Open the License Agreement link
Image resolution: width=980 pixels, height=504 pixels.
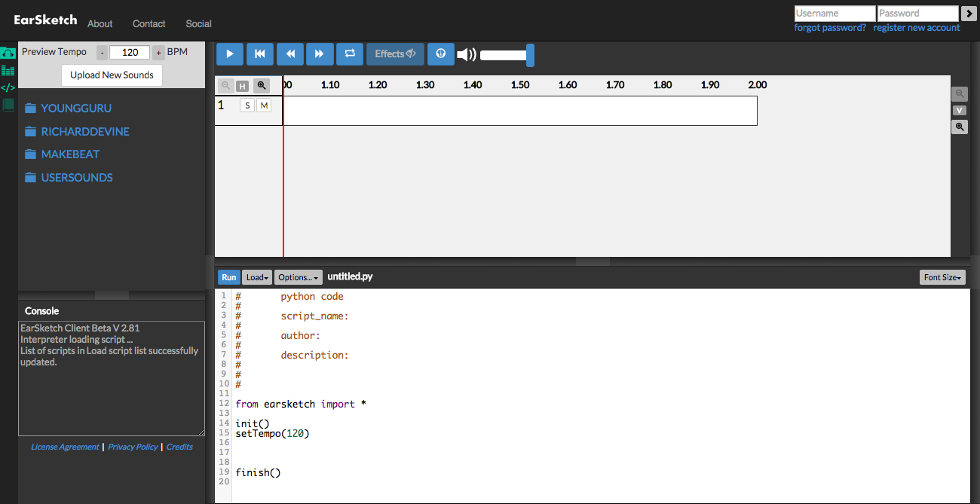[65, 447]
